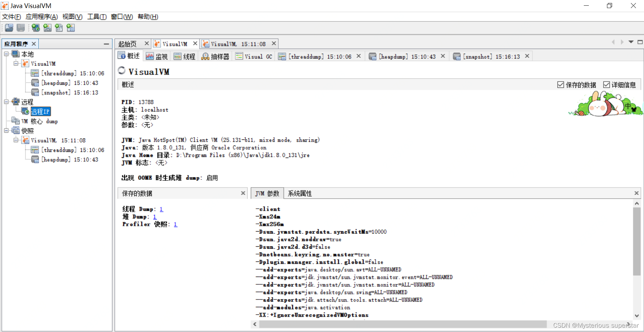Image resolution: width=644 pixels, height=332 pixels.
Task: Close the VisualVM, 15:11:08 document tab
Action: [x=274, y=43]
